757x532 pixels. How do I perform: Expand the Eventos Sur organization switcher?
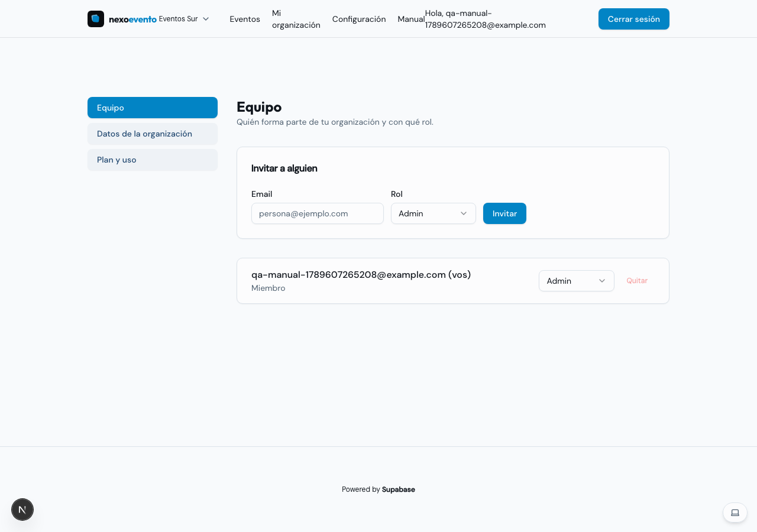pyautogui.click(x=184, y=19)
